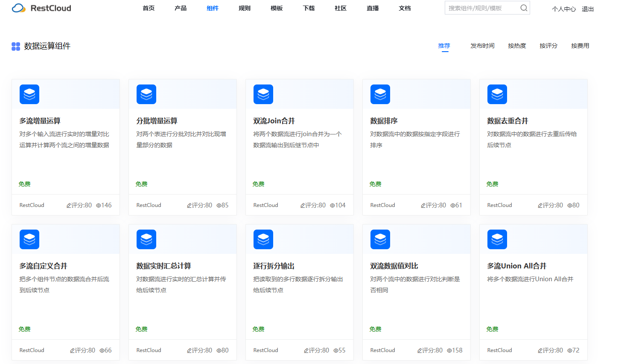Click rating pencil icon on 数据去重合并 card
The image size is (627, 364).
[540, 206]
